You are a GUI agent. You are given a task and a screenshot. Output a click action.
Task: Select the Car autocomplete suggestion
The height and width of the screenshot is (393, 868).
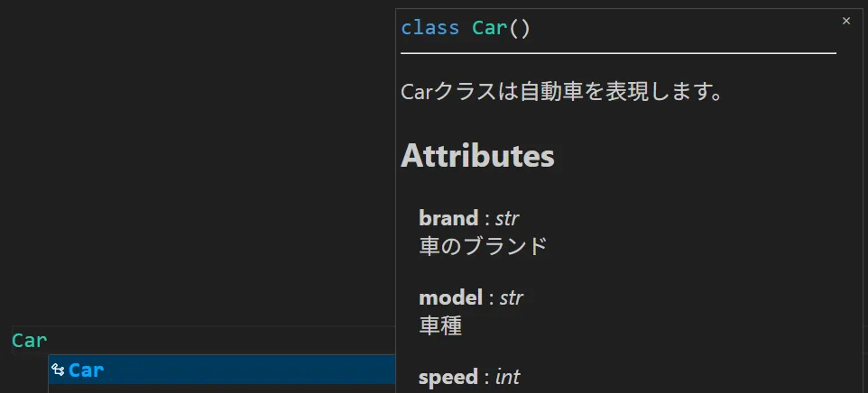pyautogui.click(x=222, y=370)
